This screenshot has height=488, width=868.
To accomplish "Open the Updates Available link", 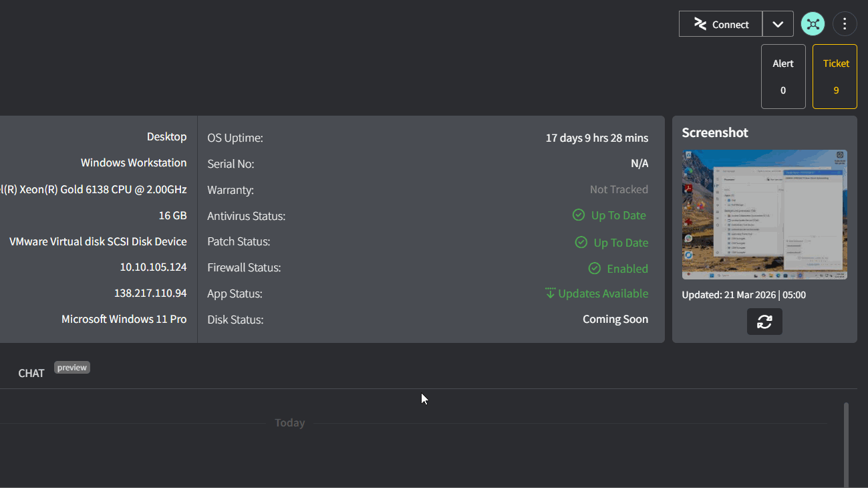I will coord(603,293).
